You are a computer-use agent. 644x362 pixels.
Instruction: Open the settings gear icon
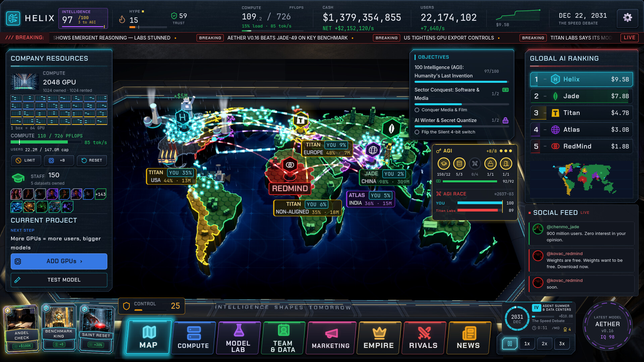[628, 18]
